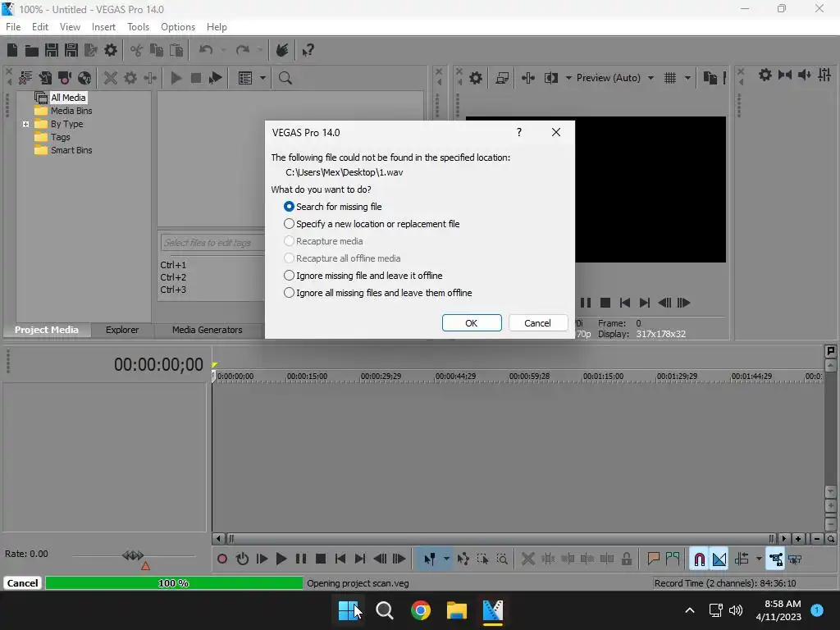Image resolution: width=840 pixels, height=630 pixels.
Task: Open the Split Screen View dropdown arrow
Action: [x=568, y=78]
